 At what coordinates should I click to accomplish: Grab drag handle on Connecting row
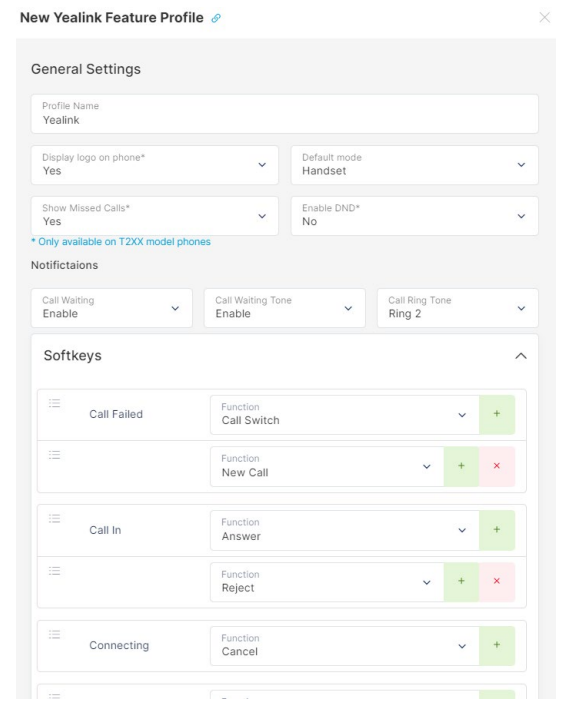coord(55,635)
